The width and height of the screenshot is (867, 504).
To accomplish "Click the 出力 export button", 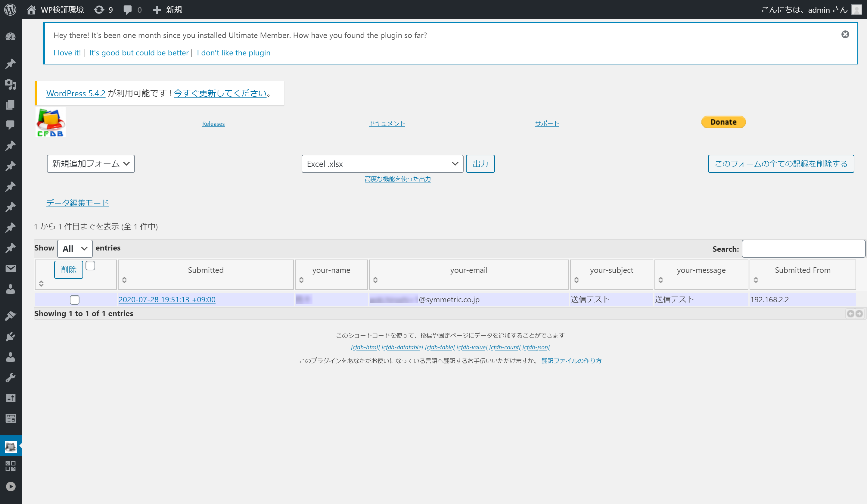I will coord(480,164).
